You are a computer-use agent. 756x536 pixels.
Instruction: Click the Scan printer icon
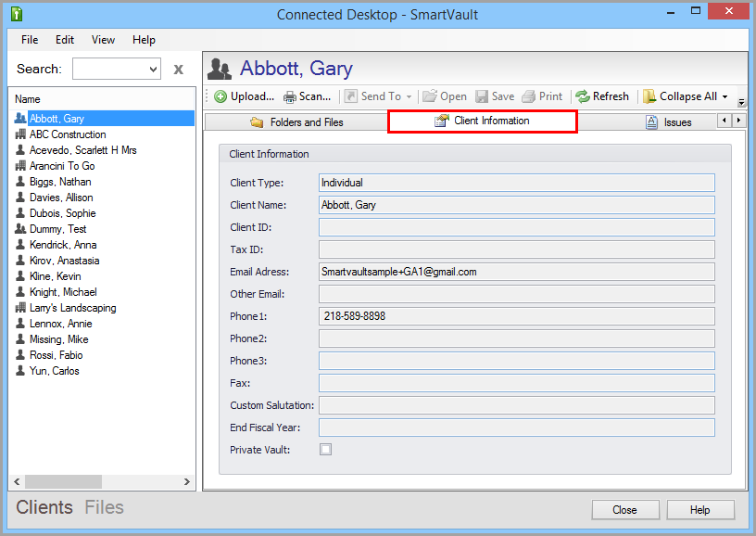[x=290, y=97]
